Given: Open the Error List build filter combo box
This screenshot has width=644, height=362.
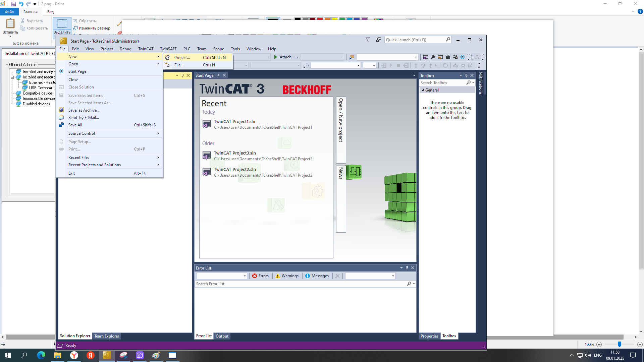Looking at the screenshot, I should point(370,276).
